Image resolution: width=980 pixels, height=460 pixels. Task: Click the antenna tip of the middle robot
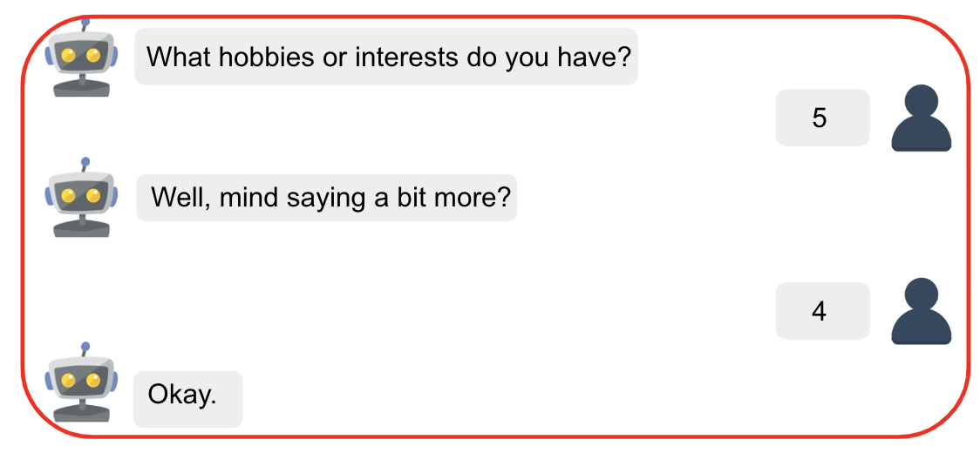click(85, 162)
